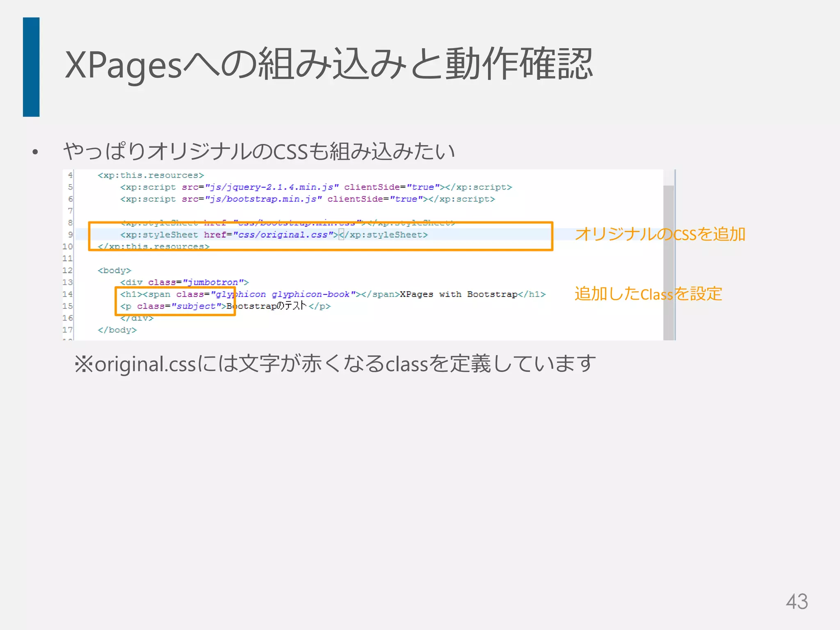Screen dimensions: 840x630
Task: Select bullet text 'やっぱりオリジナルのCSSも組み込みたい'
Action: pyautogui.click(x=259, y=151)
